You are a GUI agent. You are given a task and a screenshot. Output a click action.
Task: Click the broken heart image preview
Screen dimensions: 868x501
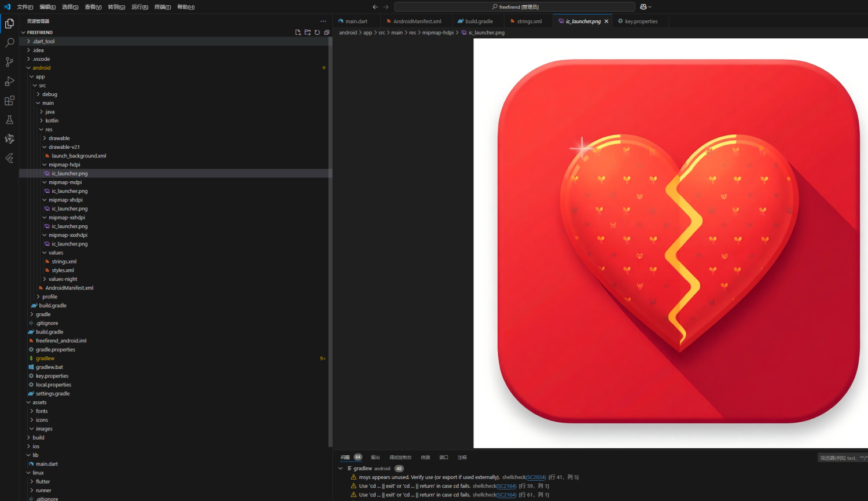pyautogui.click(x=671, y=243)
